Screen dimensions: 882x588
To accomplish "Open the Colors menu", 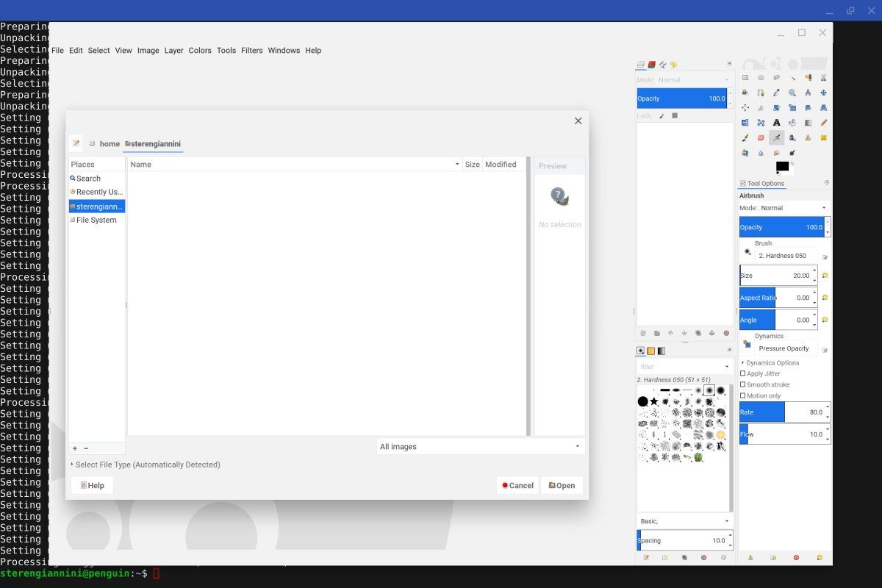I will coord(200,51).
